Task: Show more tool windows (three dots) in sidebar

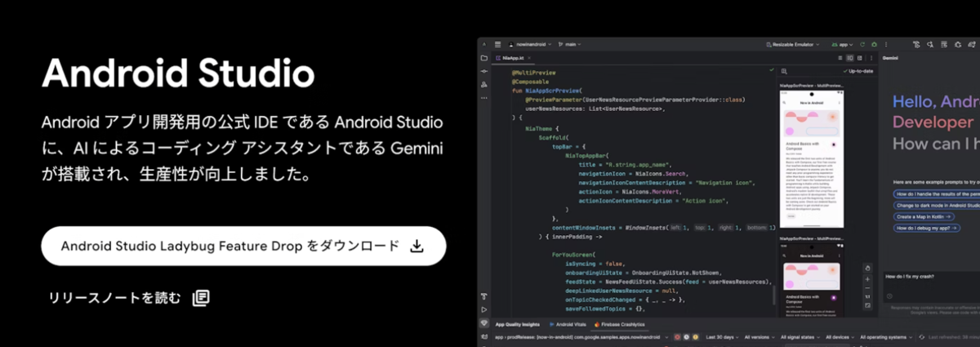Action: [484, 97]
